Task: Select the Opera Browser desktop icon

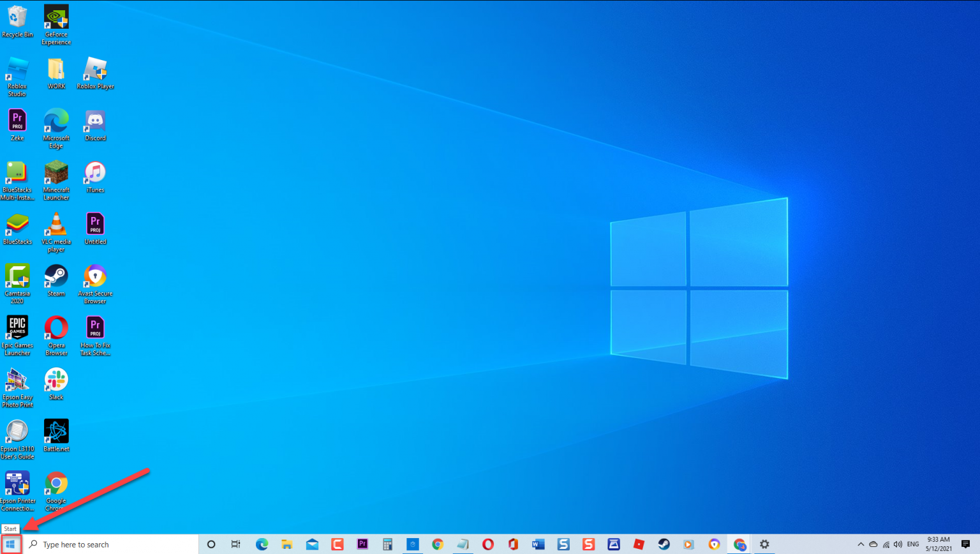Action: pyautogui.click(x=56, y=336)
